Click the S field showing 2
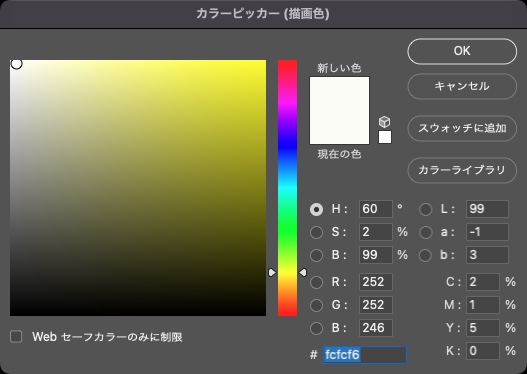 point(376,232)
